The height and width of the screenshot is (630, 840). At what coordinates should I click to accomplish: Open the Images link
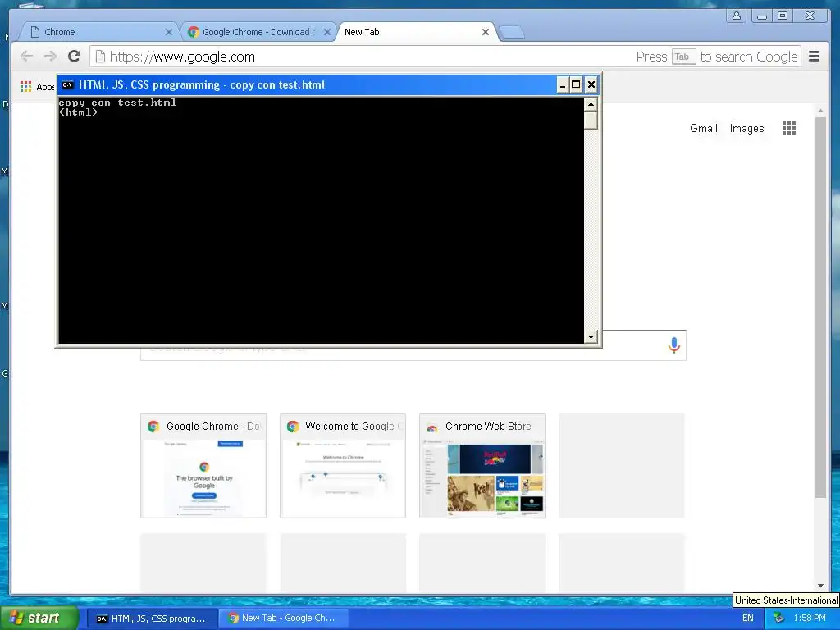click(x=746, y=129)
